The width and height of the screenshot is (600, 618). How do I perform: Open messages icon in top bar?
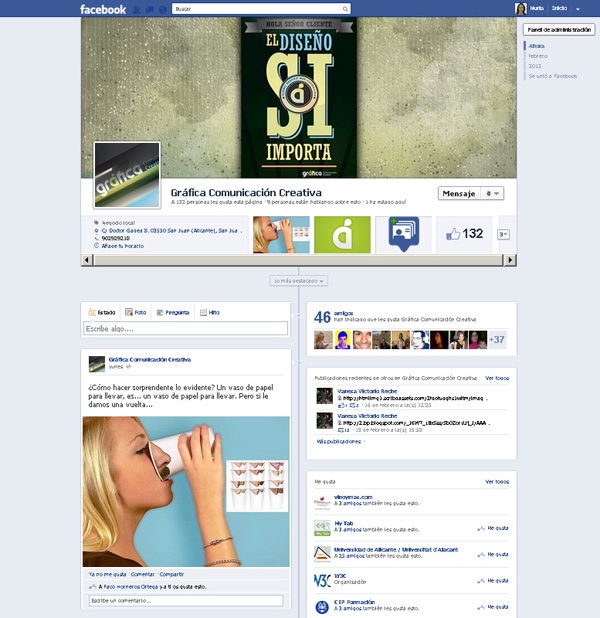[149, 9]
